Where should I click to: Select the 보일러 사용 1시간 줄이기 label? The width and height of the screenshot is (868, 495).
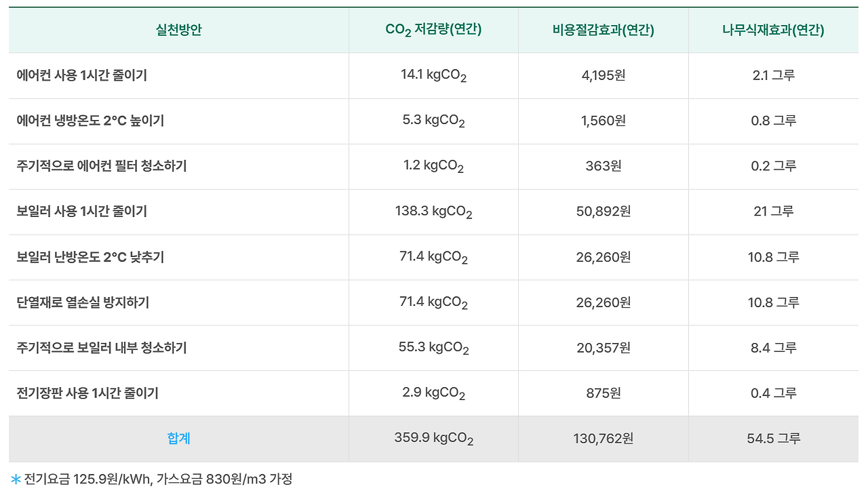coord(82,212)
